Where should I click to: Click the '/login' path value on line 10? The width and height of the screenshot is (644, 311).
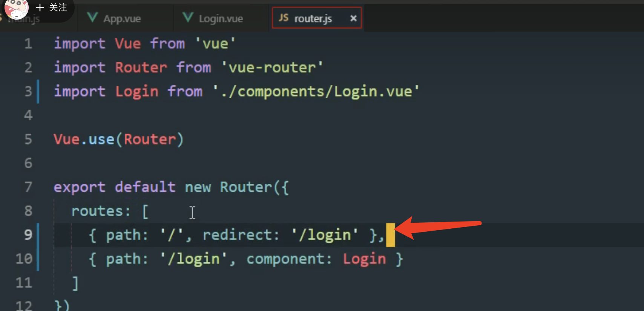(194, 259)
